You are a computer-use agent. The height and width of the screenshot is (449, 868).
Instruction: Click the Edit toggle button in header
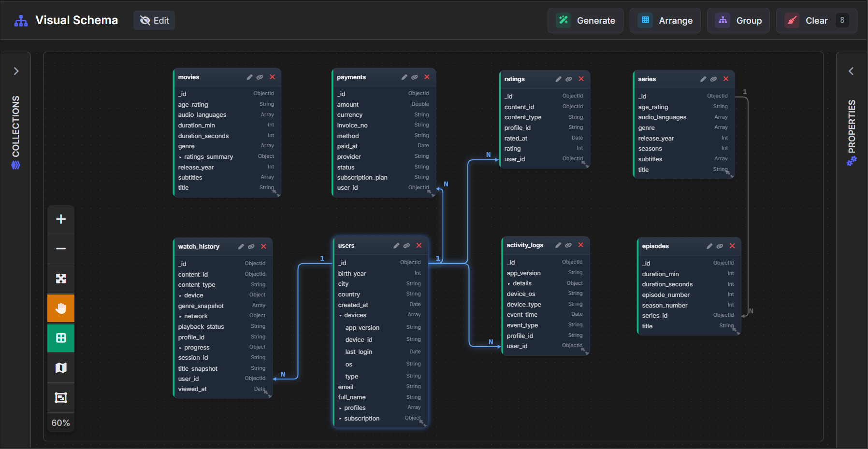154,20
